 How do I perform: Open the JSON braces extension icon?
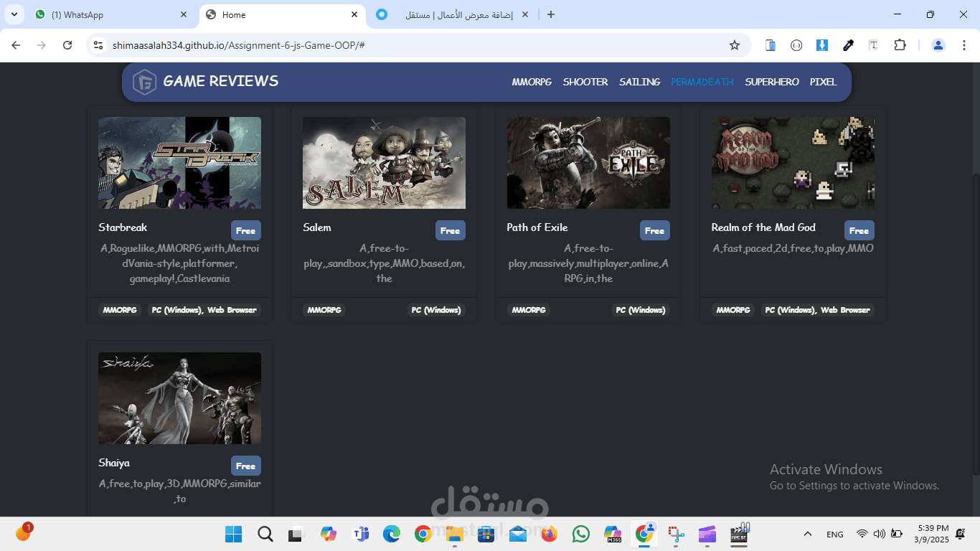point(796,45)
